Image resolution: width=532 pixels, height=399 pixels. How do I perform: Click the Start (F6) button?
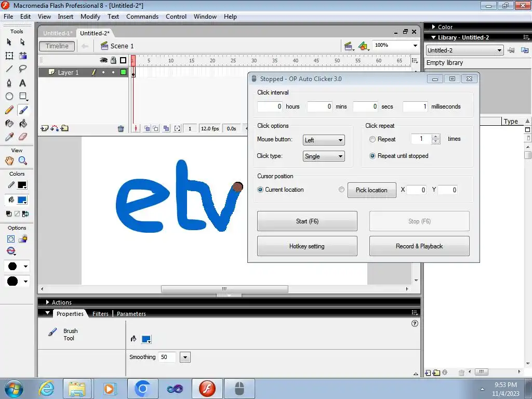(307, 221)
